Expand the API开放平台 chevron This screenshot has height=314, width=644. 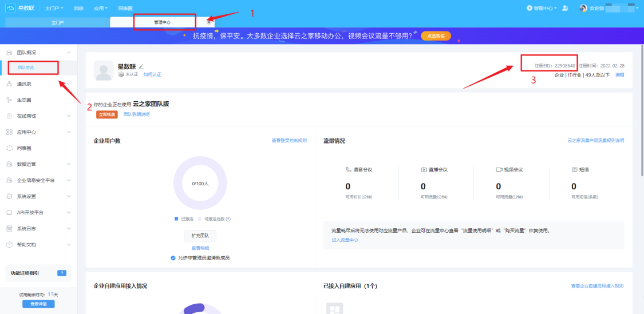click(69, 212)
